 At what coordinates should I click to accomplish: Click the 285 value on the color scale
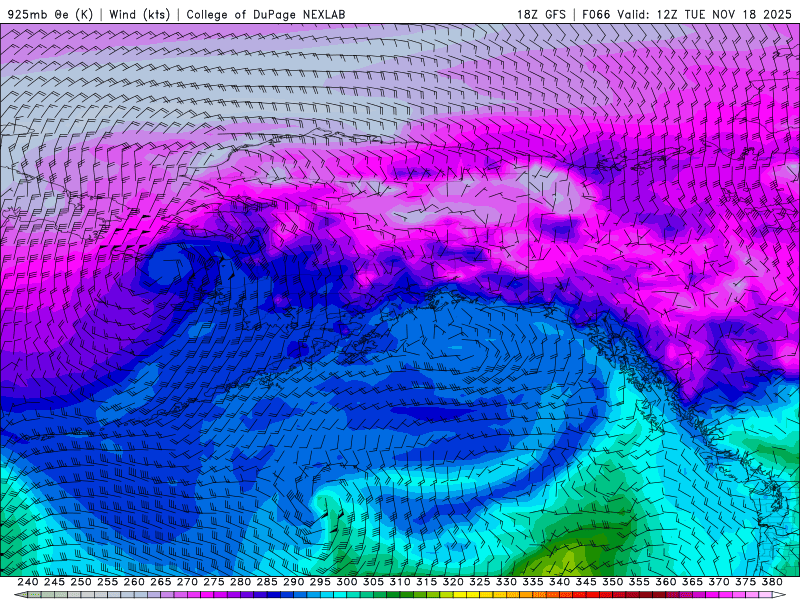(x=267, y=582)
